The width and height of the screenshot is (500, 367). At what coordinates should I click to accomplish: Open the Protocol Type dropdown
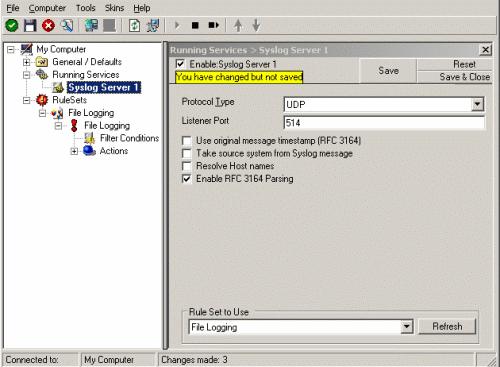477,104
